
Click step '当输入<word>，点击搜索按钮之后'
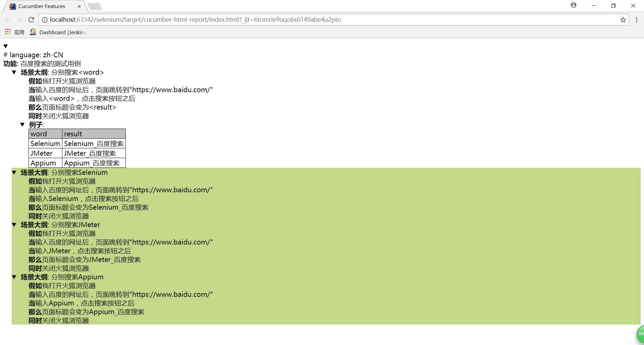[x=82, y=98]
